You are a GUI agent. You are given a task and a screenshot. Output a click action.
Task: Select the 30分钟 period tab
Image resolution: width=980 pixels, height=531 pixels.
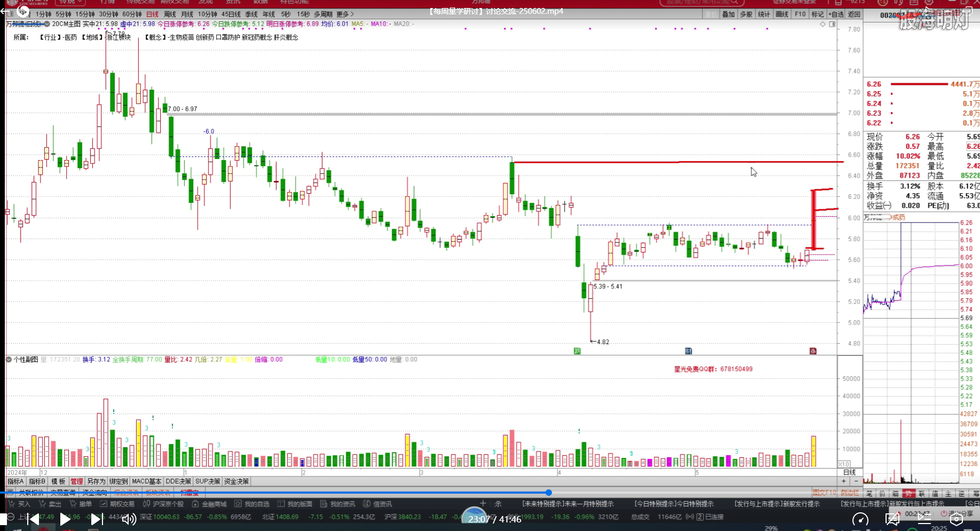click(x=108, y=14)
